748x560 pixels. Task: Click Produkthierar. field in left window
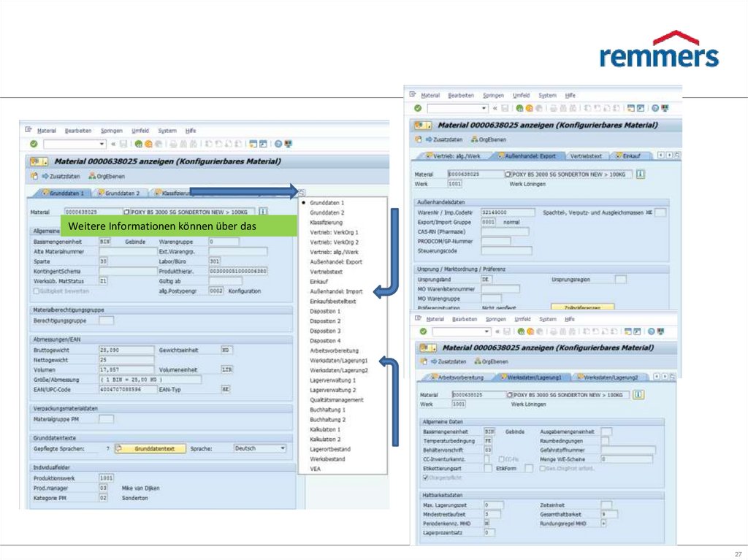[x=237, y=271]
